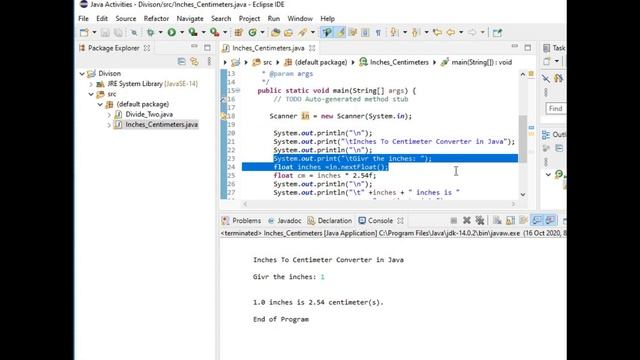640x360 pixels.
Task: Open Package Explorer View Menu dots
Action: click(209, 62)
